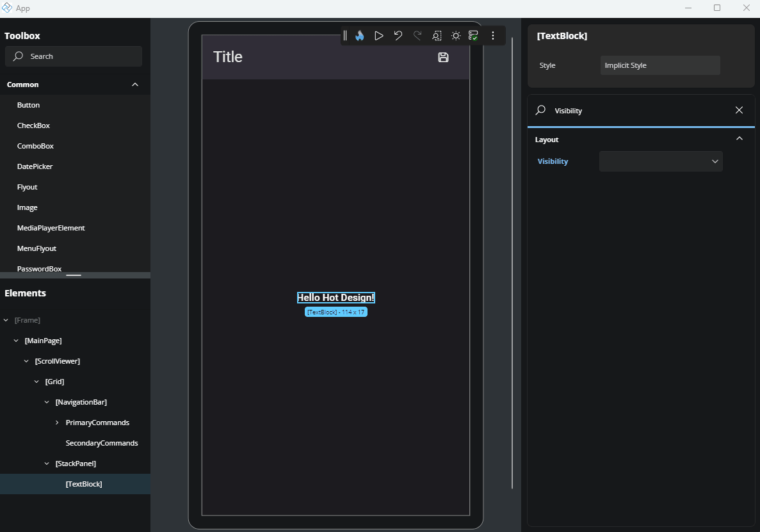Undo the last change with the undo arrow

(398, 35)
